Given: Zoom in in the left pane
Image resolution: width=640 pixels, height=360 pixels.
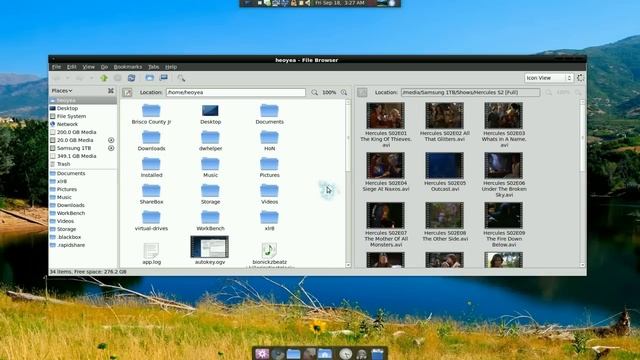Looking at the screenshot, I should point(344,93).
